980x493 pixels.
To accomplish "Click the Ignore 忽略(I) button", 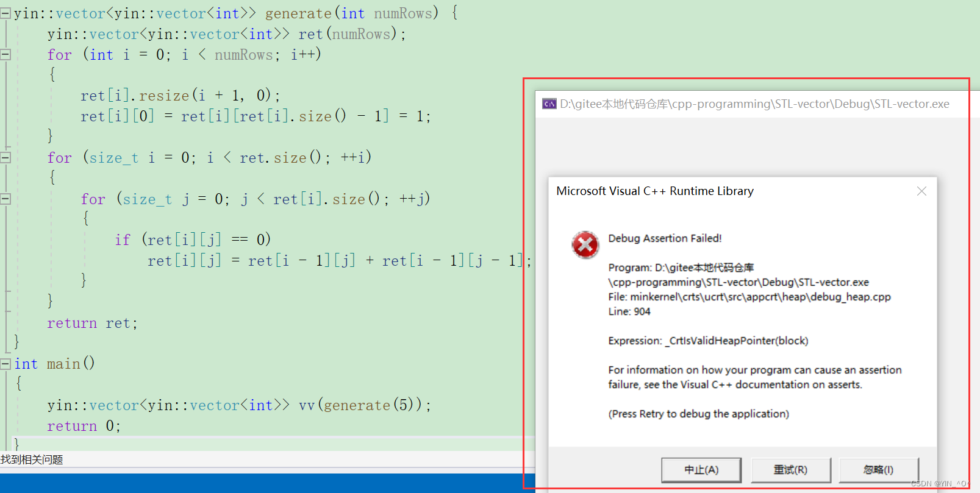I will 879,470.
